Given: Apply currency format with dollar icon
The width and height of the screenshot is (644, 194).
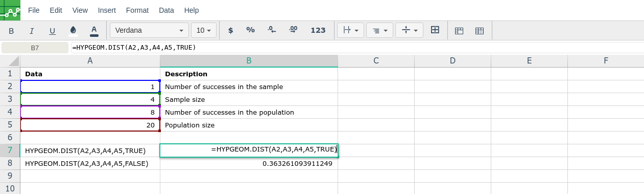Looking at the screenshot, I should coord(230,30).
